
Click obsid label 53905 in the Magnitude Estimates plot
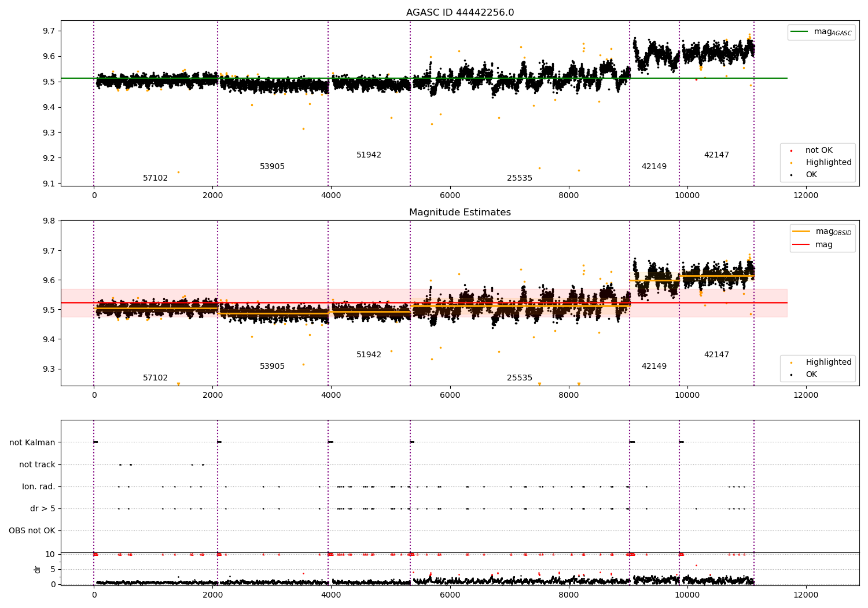click(x=272, y=367)
